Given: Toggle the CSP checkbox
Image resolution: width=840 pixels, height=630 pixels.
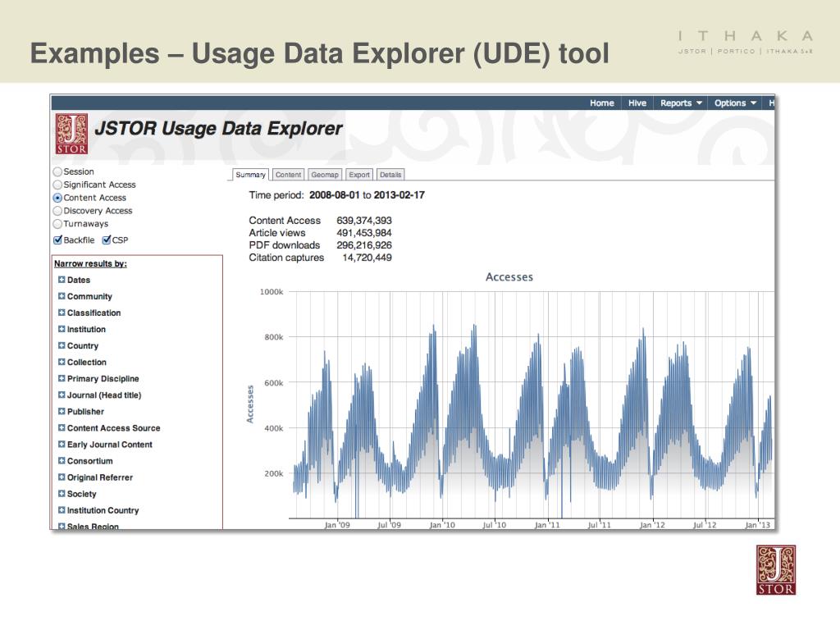Looking at the screenshot, I should 107,240.
